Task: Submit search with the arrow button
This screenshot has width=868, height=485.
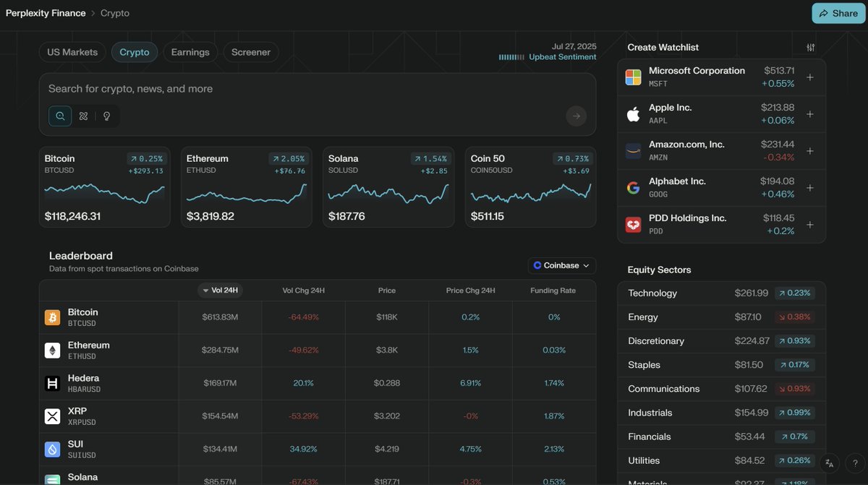Action: [x=576, y=116]
